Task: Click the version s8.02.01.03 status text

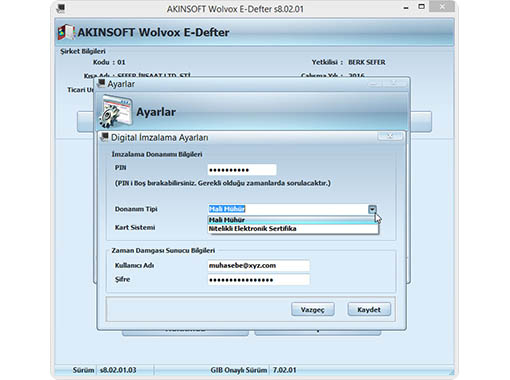Action: (118, 370)
